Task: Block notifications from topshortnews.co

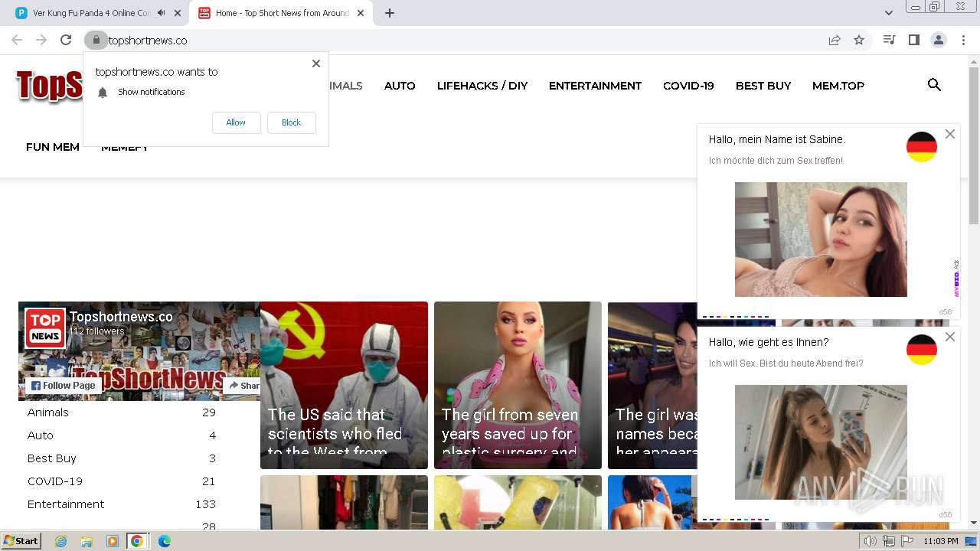Action: coord(291,122)
